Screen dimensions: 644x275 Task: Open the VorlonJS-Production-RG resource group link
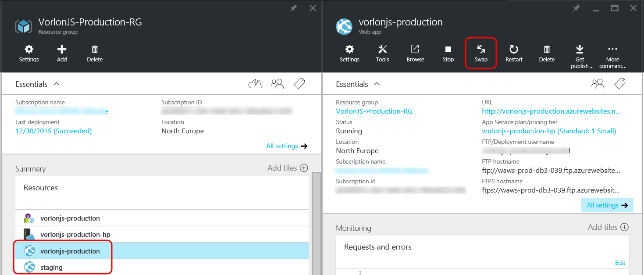tap(374, 111)
